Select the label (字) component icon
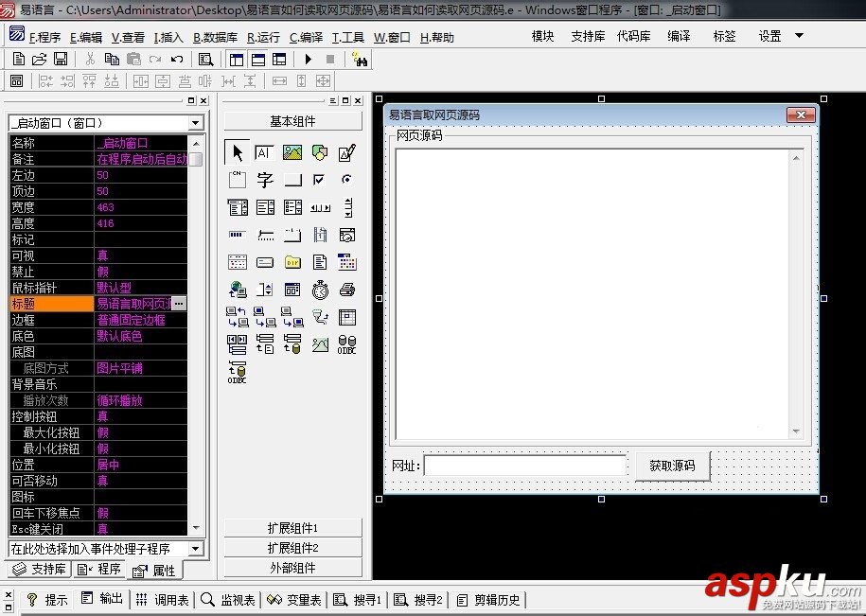Viewport: 866px width, 616px height. click(265, 180)
